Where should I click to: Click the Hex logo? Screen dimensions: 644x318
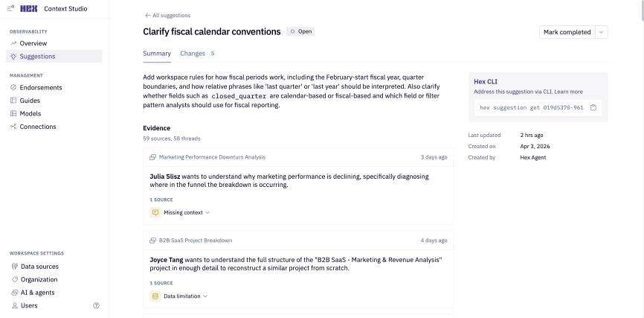click(29, 9)
